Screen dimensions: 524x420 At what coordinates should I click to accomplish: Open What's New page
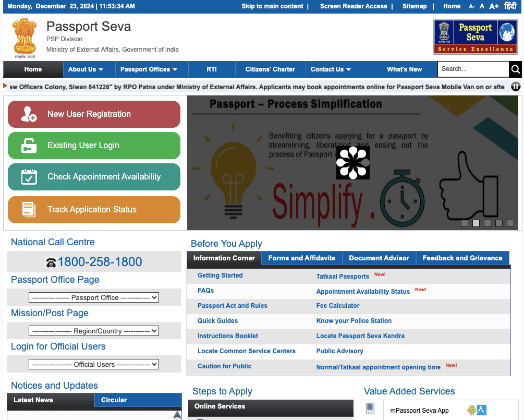tap(405, 69)
